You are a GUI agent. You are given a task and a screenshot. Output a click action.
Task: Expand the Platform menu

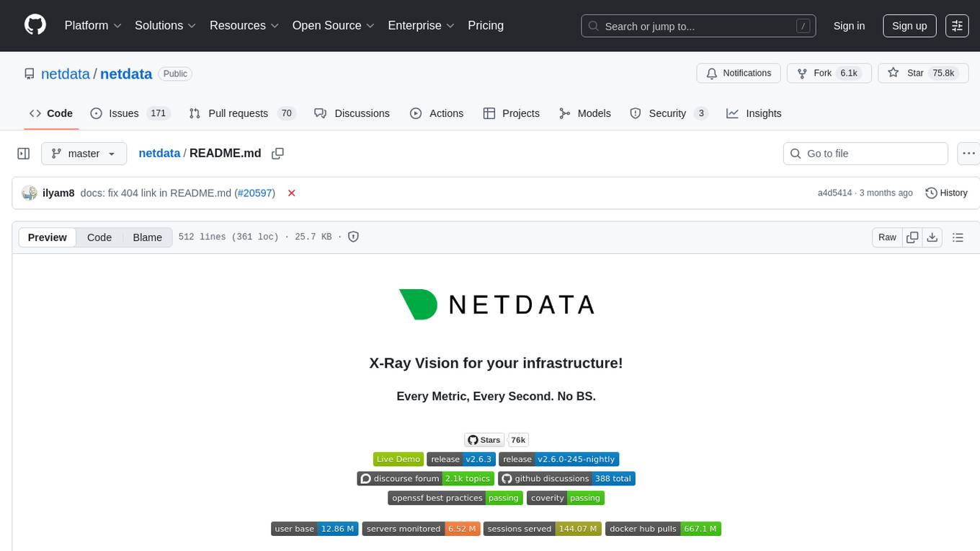(x=92, y=25)
